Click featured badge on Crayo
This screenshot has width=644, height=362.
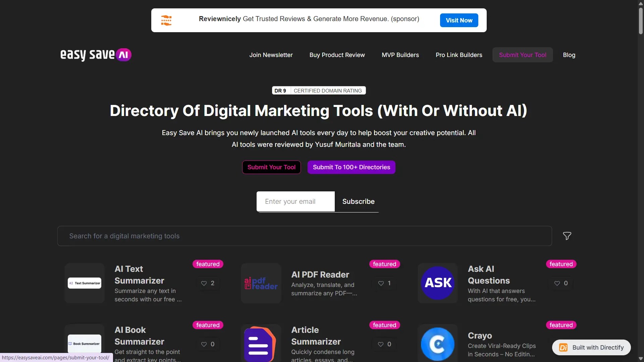pyautogui.click(x=561, y=325)
